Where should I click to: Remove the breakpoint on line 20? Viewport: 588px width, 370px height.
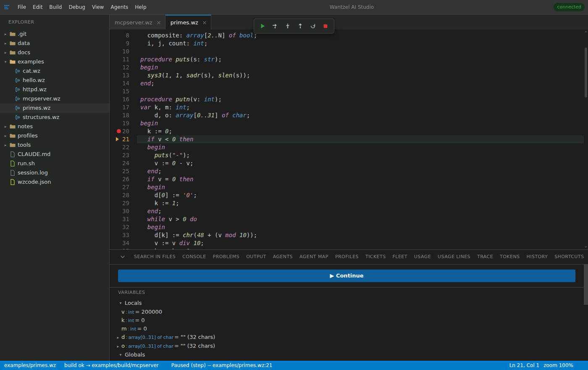click(119, 131)
